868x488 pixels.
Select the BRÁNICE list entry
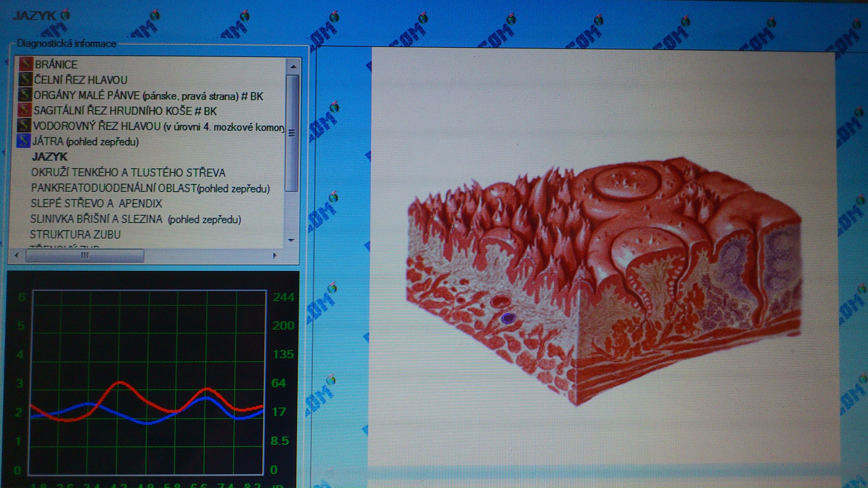pyautogui.click(x=56, y=64)
